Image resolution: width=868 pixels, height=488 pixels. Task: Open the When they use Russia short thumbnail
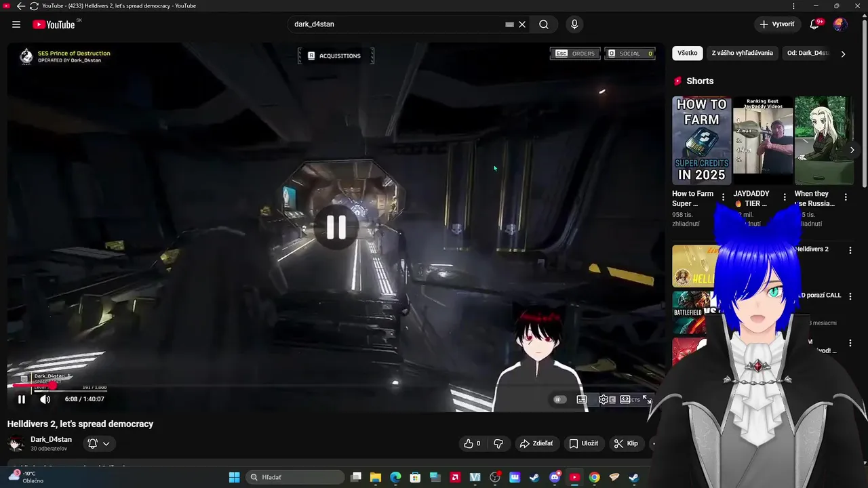tap(824, 140)
